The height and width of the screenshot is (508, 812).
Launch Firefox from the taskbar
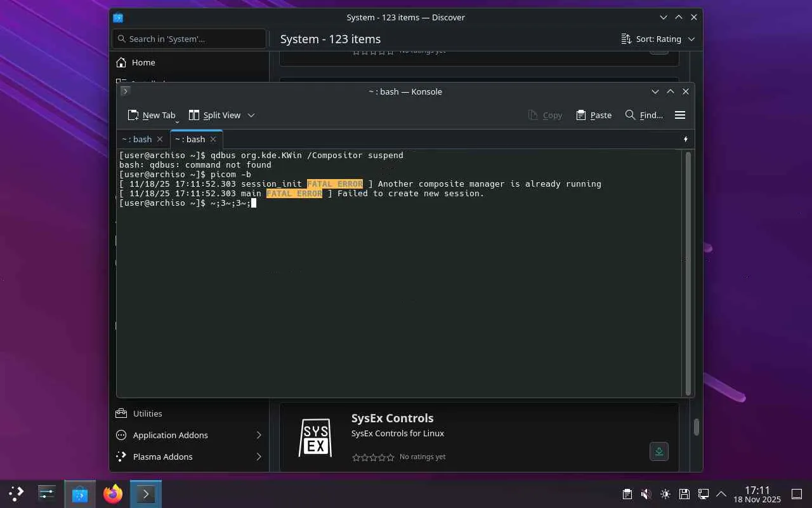click(x=113, y=493)
